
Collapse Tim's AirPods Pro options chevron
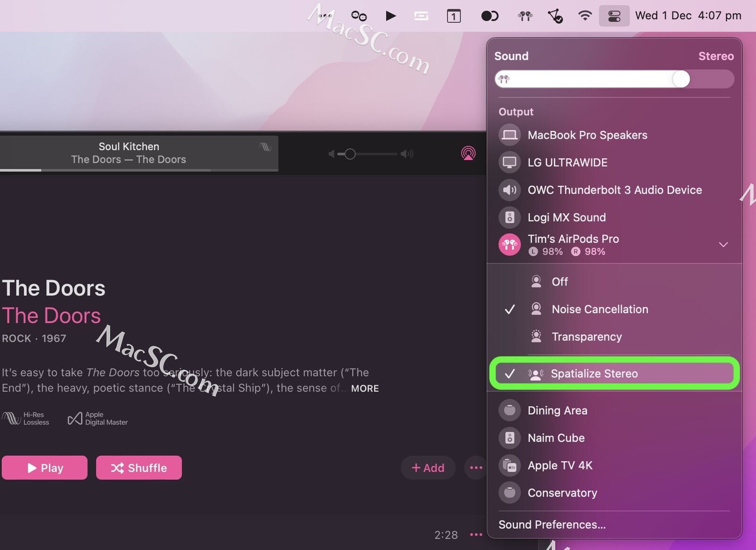click(723, 245)
